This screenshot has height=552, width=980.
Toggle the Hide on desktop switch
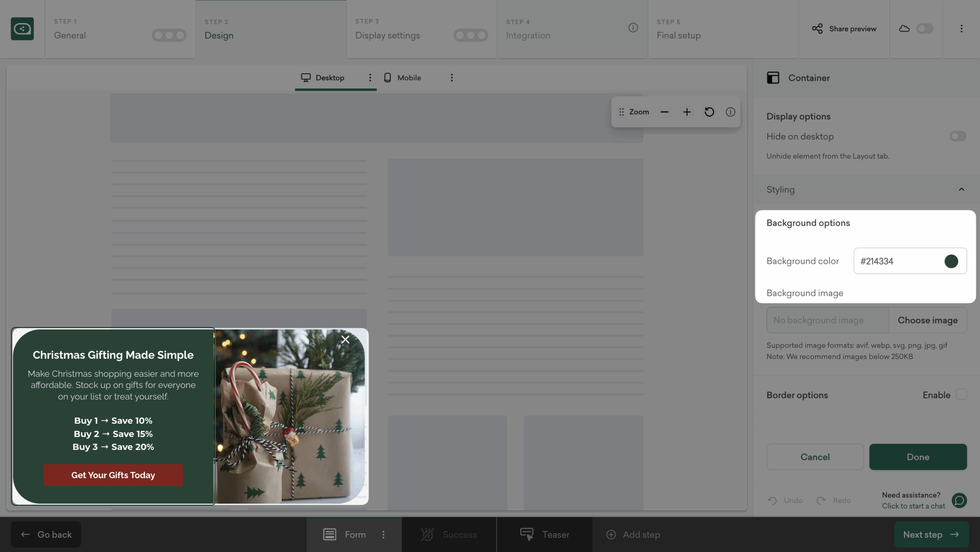click(x=957, y=136)
